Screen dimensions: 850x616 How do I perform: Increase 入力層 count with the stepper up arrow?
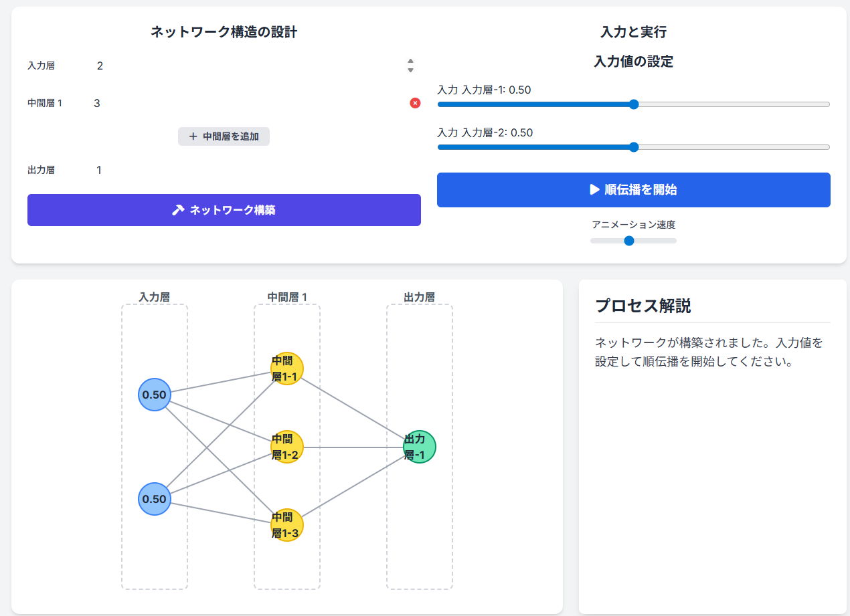tap(410, 62)
